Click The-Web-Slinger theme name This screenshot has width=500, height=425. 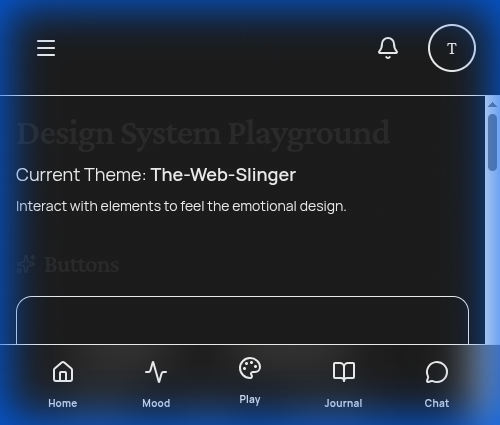pyautogui.click(x=223, y=175)
